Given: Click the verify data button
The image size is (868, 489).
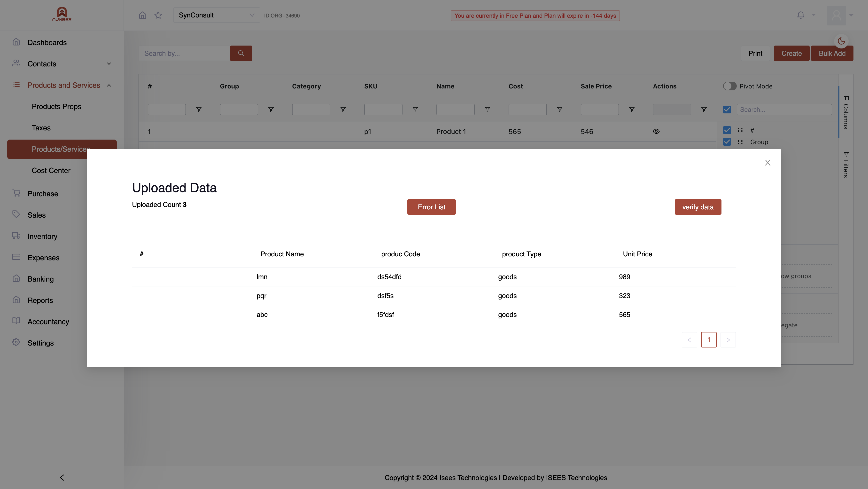Looking at the screenshot, I should coord(698,207).
